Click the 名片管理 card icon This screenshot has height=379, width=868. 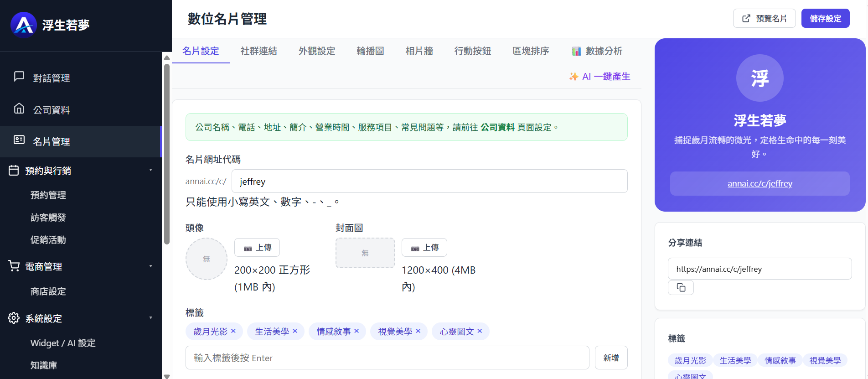tap(19, 140)
